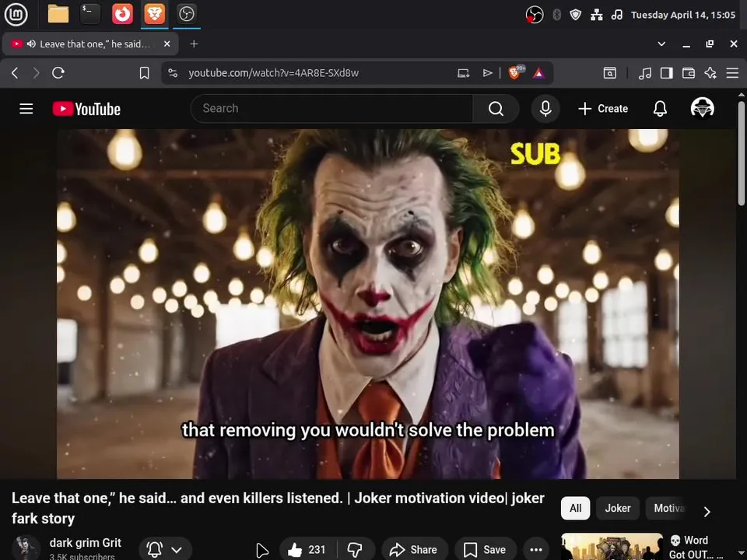747x560 pixels.
Task: Click the play arrow icon beside likes
Action: tap(261, 550)
